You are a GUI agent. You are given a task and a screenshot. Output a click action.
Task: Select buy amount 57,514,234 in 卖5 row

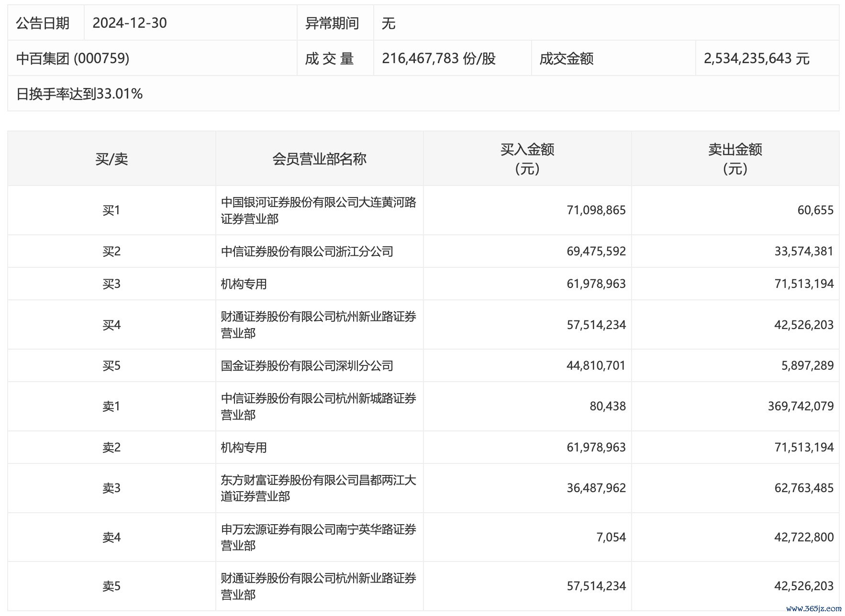596,586
